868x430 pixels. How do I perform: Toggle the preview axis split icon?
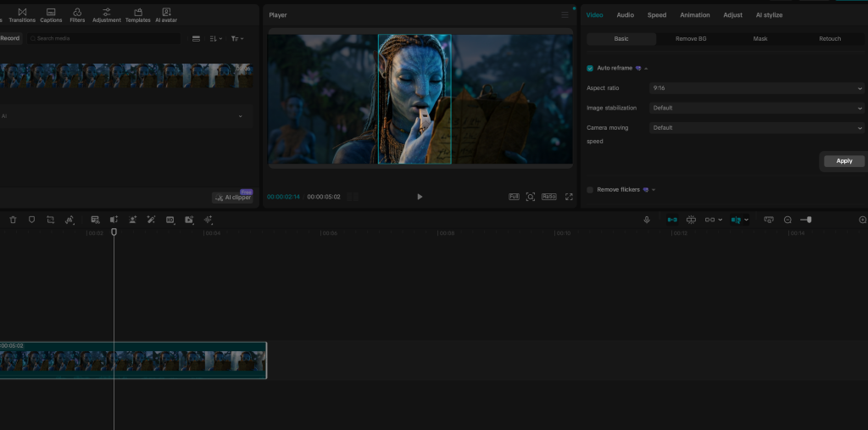[736, 220]
